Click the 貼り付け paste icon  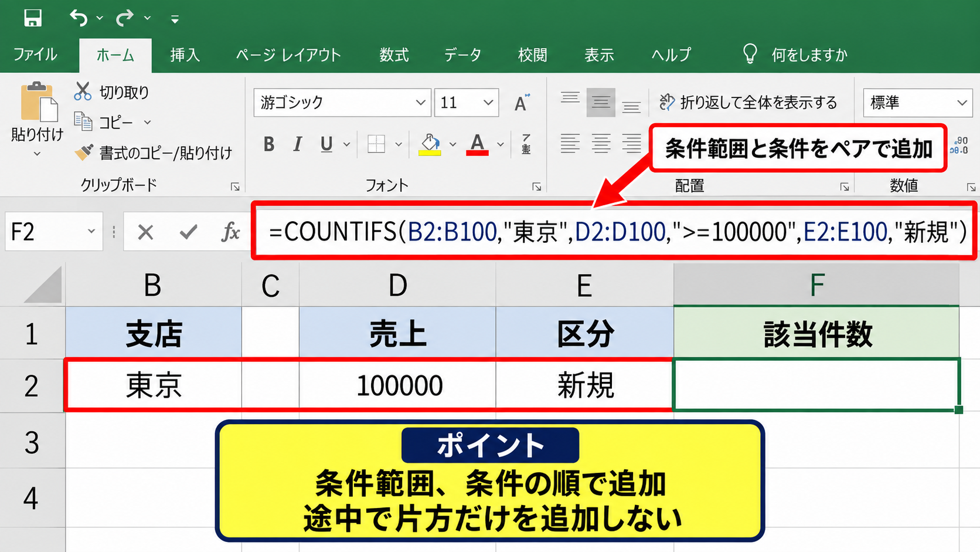tap(38, 101)
